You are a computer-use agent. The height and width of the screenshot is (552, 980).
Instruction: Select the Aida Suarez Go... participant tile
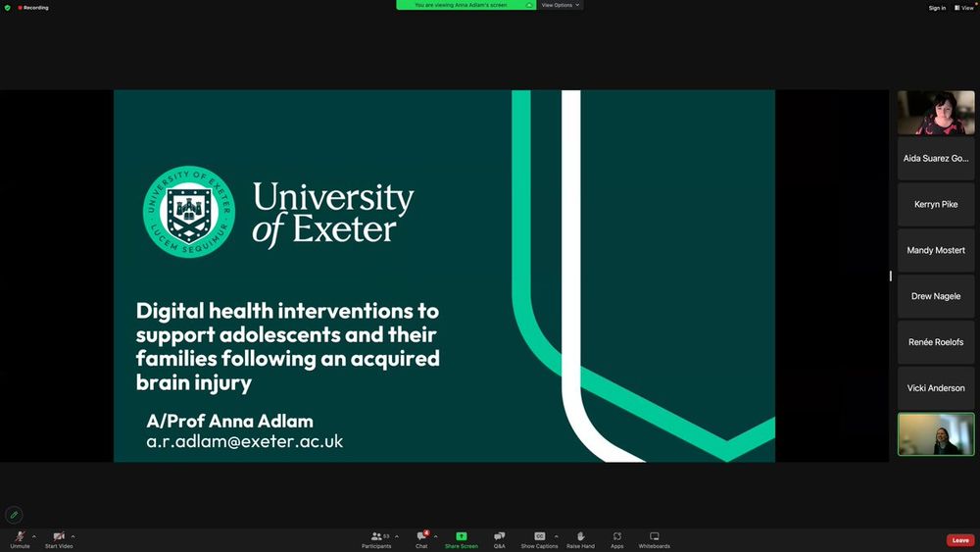coord(936,159)
